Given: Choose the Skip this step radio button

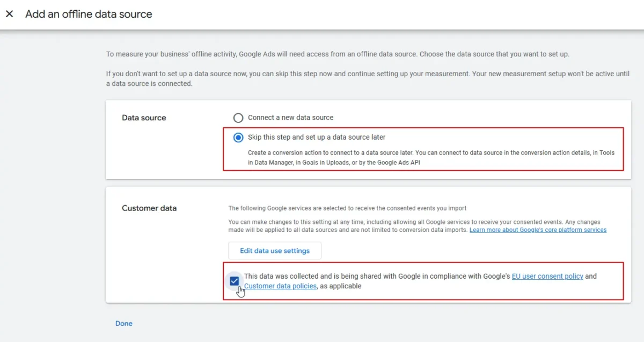Looking at the screenshot, I should click(x=238, y=137).
